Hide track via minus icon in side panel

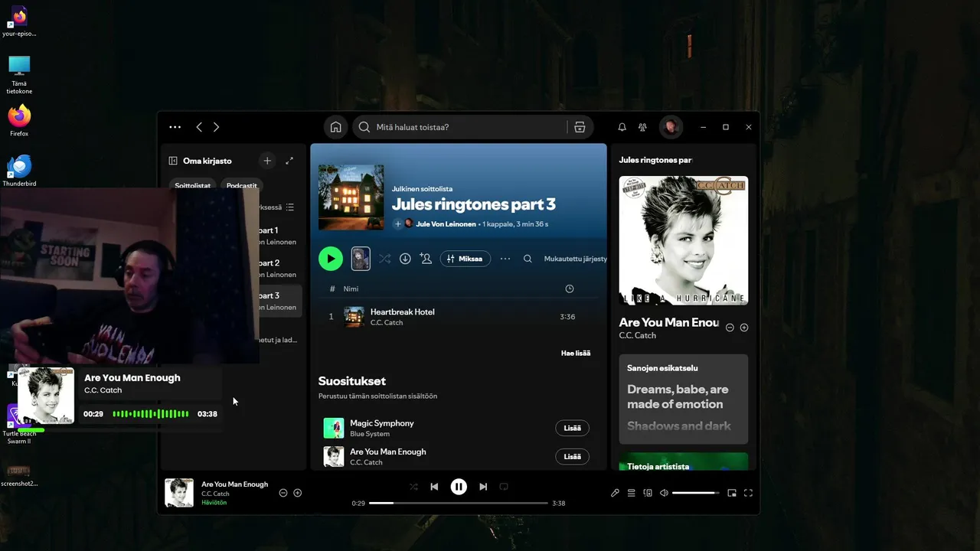click(x=730, y=328)
